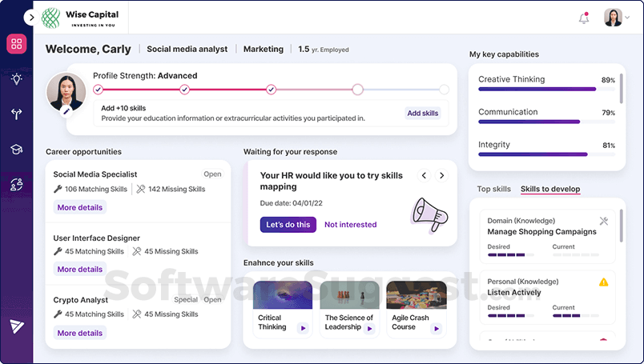The image size is (644, 364).
Task: Show next pending response with right chevron
Action: pos(441,176)
